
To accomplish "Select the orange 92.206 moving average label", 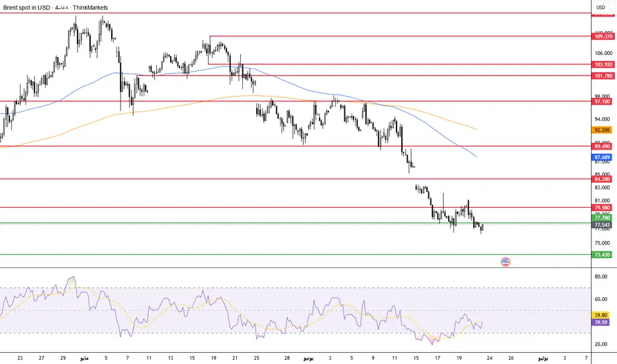I will click(602, 130).
